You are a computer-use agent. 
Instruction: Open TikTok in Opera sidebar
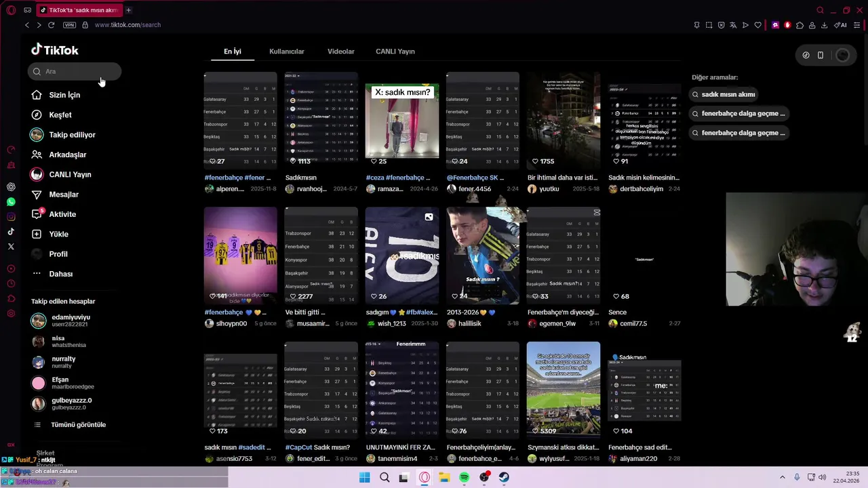click(11, 232)
